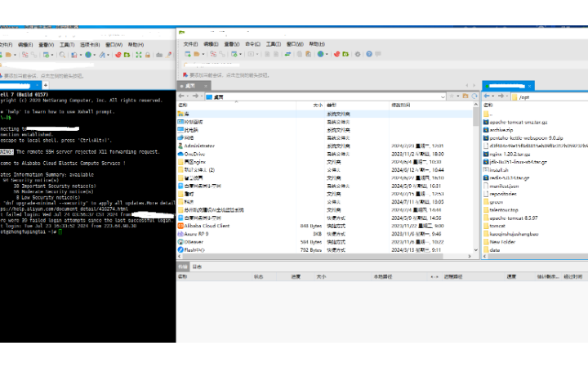Sort local files by 名称 column
The width and height of the screenshot is (588, 368).
[237, 105]
